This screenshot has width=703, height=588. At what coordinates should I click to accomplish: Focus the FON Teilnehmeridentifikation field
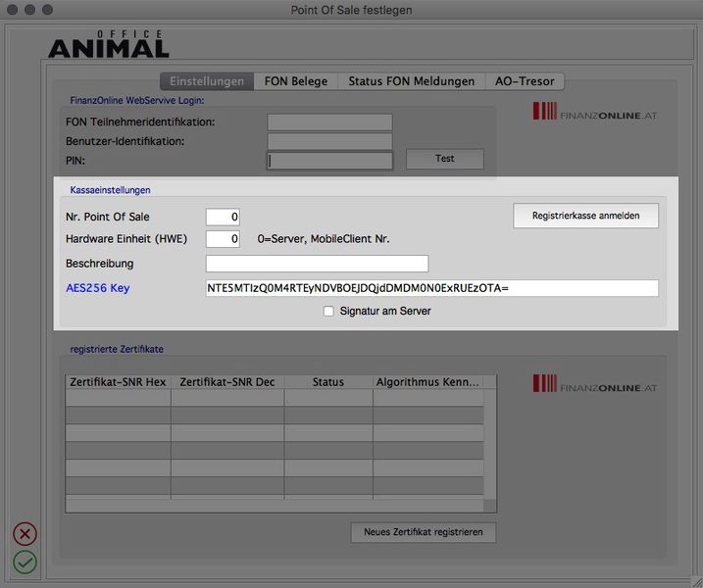(329, 122)
